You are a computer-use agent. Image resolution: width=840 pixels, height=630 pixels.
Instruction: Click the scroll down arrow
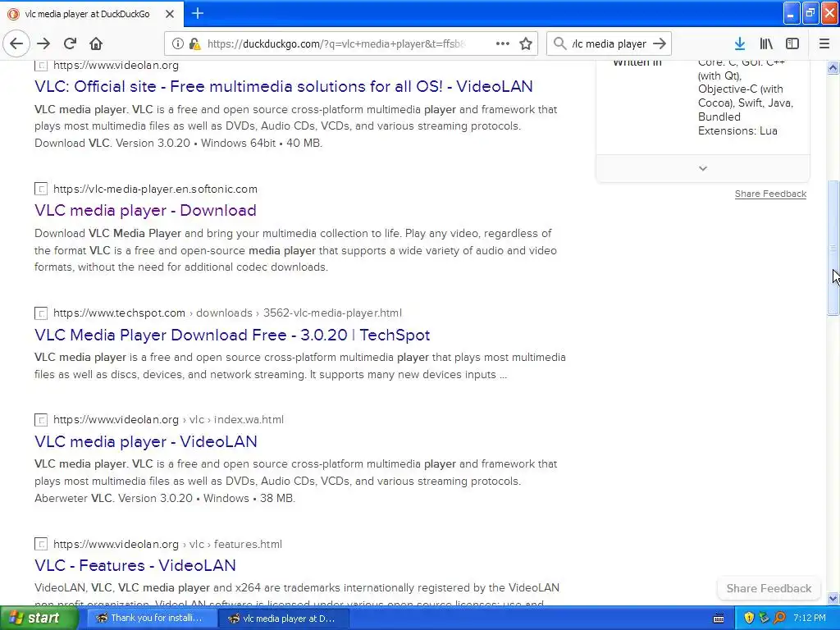[833, 598]
